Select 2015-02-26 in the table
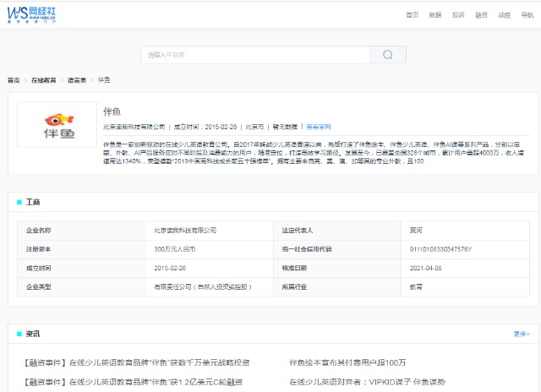The image size is (541, 392). [170, 268]
